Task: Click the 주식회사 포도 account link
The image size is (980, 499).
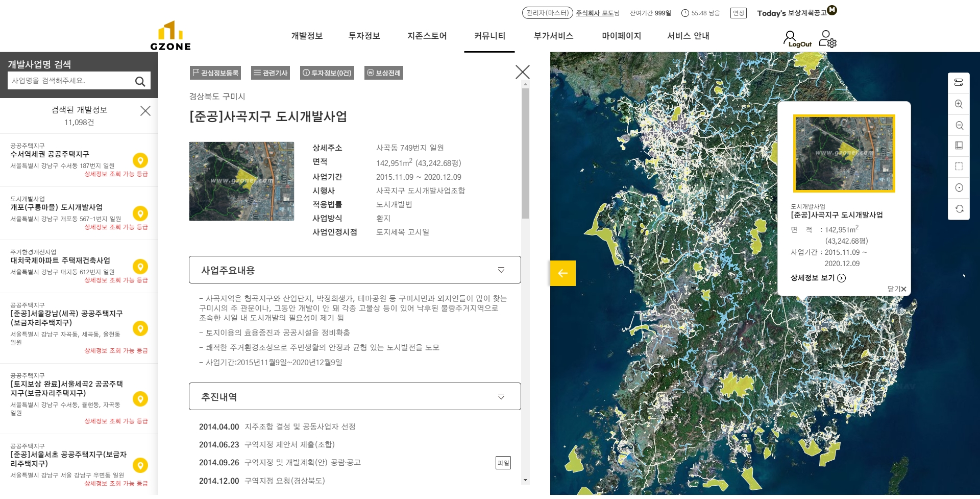Action: point(595,13)
